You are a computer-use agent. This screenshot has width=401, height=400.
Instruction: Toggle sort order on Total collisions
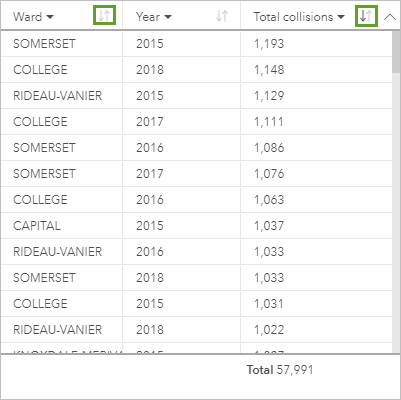pos(366,15)
